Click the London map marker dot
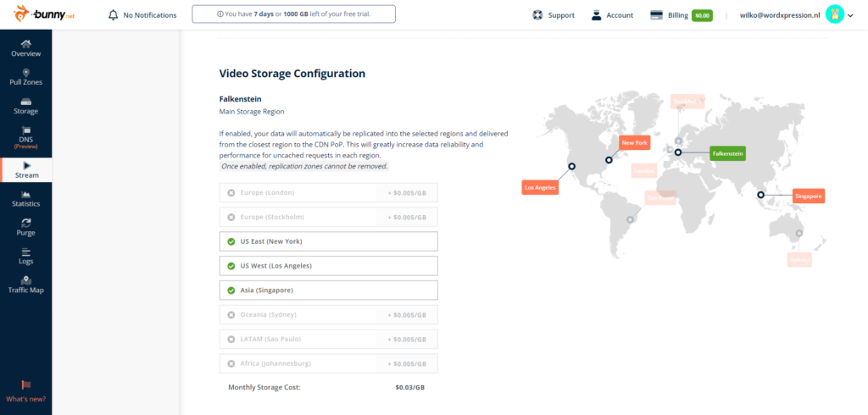Image resolution: width=868 pixels, height=415 pixels. [x=670, y=149]
